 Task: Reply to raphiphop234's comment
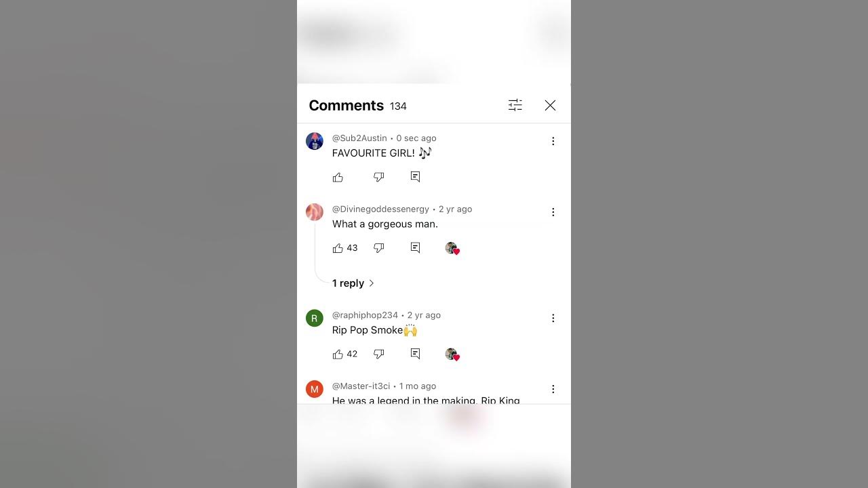[x=415, y=354]
